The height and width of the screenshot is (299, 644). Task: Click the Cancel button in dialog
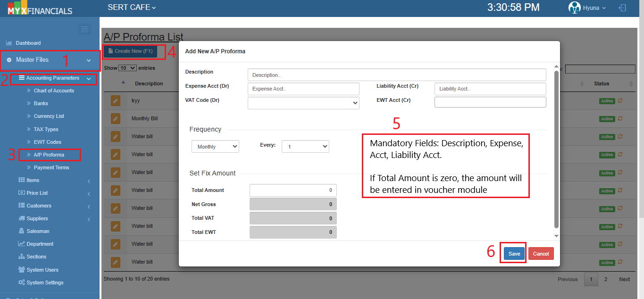click(x=541, y=254)
